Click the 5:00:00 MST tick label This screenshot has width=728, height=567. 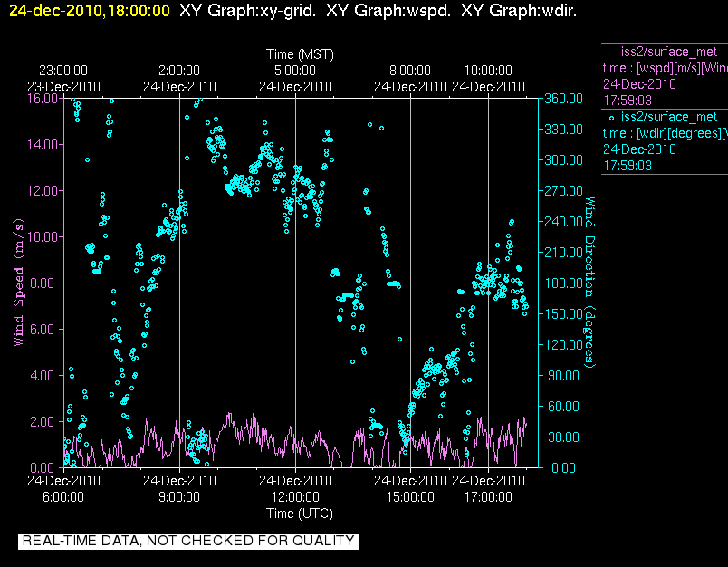296,70
